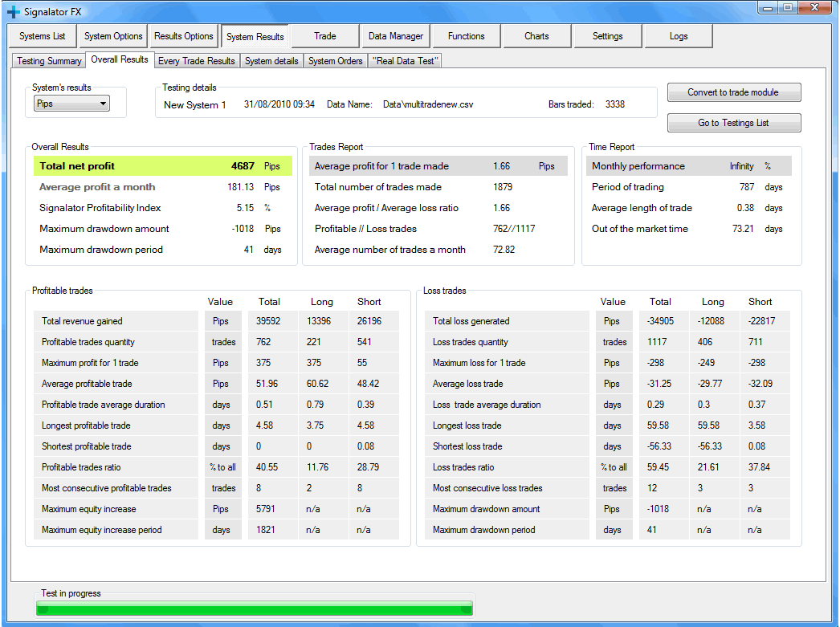Click Average length of trade label
The width and height of the screenshot is (840, 627).
click(642, 208)
